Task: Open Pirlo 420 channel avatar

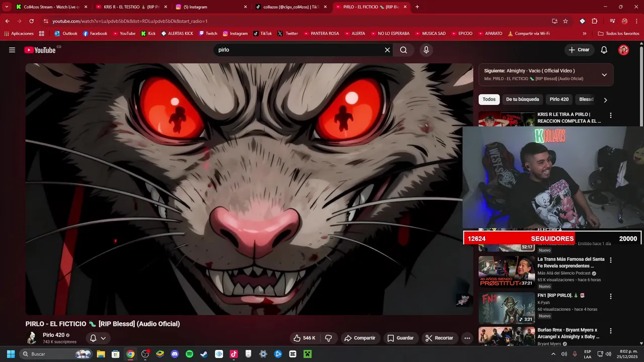Action: pyautogui.click(x=32, y=338)
